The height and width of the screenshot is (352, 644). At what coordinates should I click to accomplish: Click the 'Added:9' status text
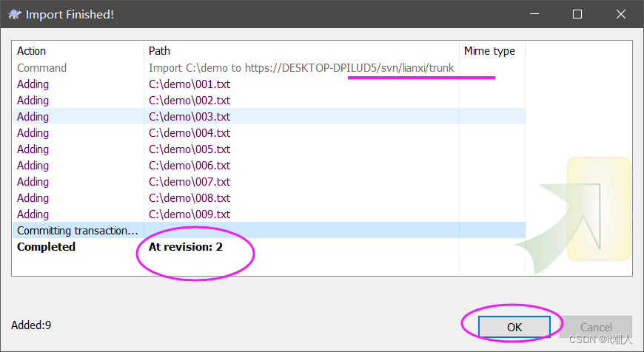pyautogui.click(x=31, y=325)
